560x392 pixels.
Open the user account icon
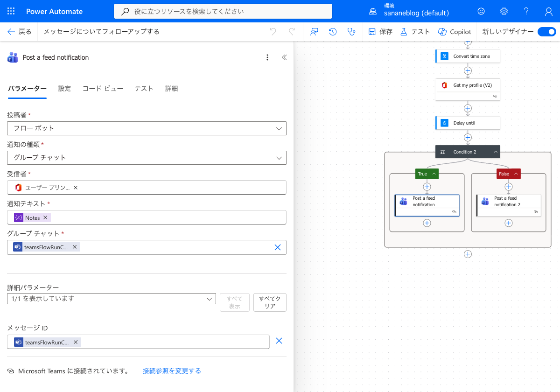548,11
